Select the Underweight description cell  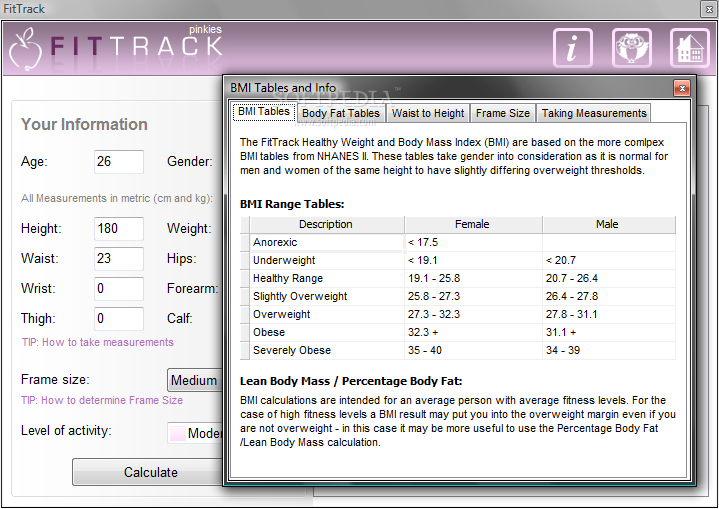(x=327, y=260)
